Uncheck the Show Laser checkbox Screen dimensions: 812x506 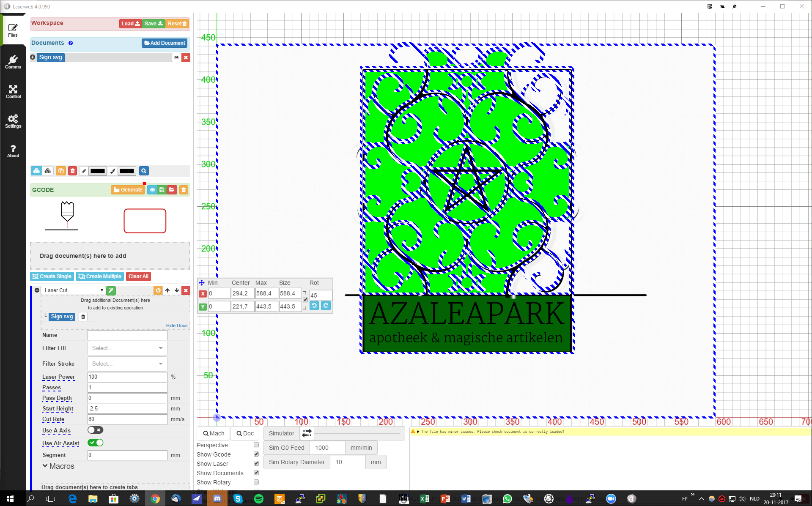(x=256, y=463)
